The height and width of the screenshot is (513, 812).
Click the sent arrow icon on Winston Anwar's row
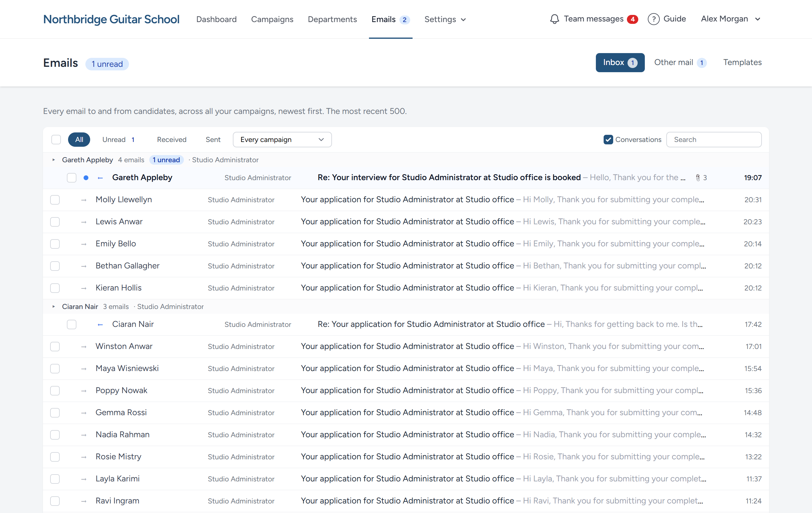click(x=84, y=347)
